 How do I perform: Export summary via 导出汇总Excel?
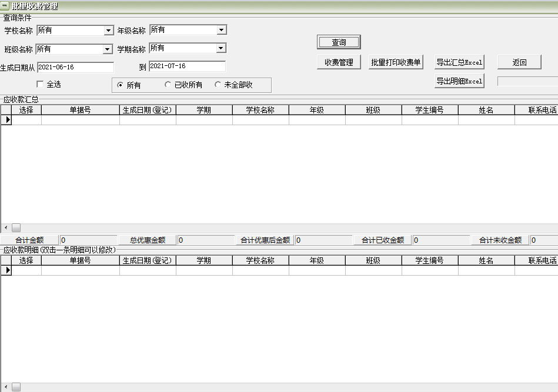pos(459,62)
